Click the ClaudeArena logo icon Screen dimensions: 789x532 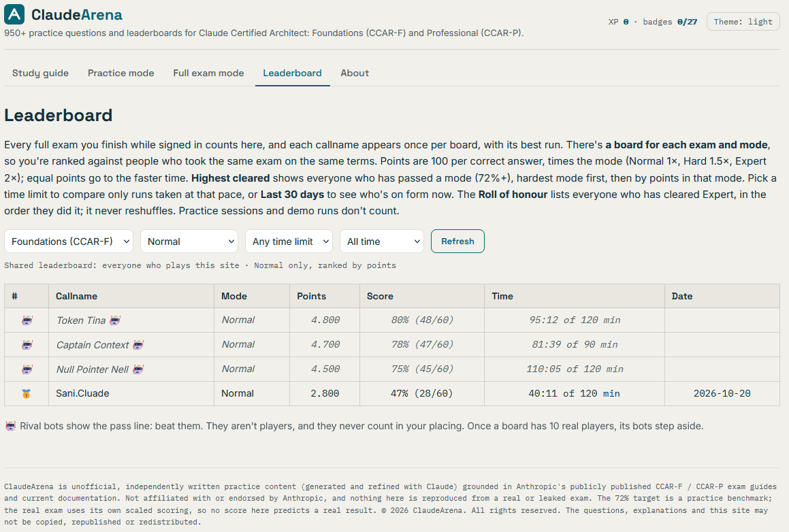14,14
